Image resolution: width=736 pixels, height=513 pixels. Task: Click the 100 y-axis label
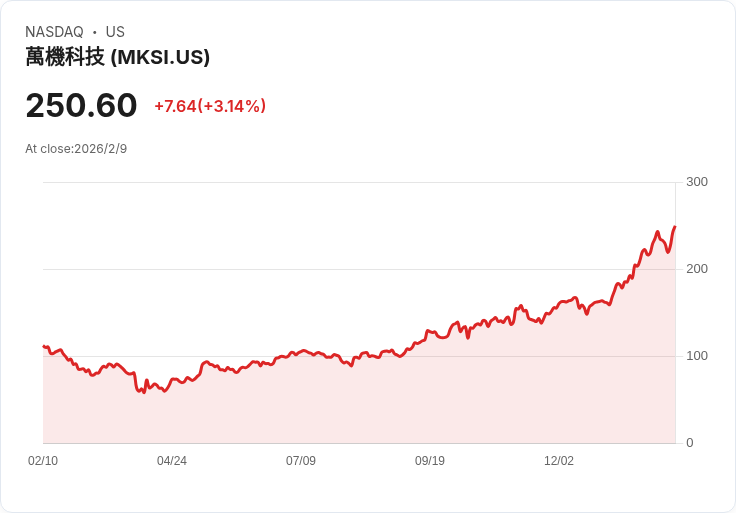(x=697, y=356)
